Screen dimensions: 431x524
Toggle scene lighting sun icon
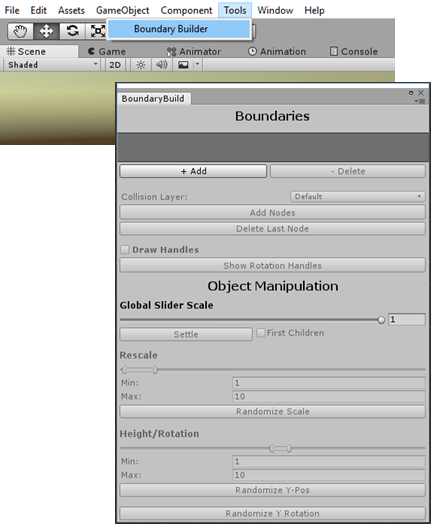pyautogui.click(x=141, y=65)
